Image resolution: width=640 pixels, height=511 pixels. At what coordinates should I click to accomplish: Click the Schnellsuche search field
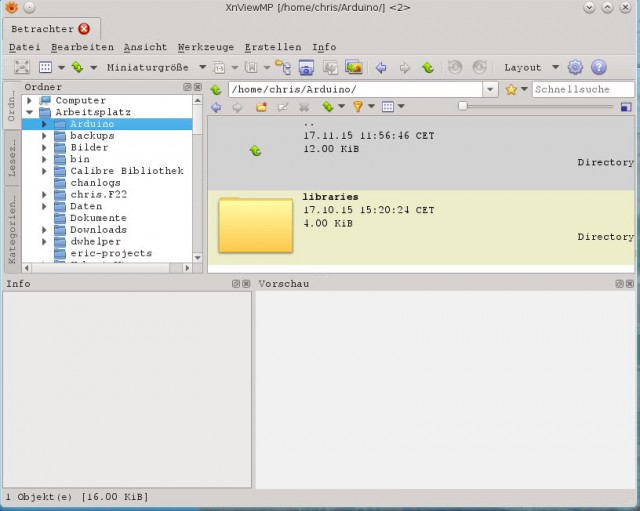(583, 89)
